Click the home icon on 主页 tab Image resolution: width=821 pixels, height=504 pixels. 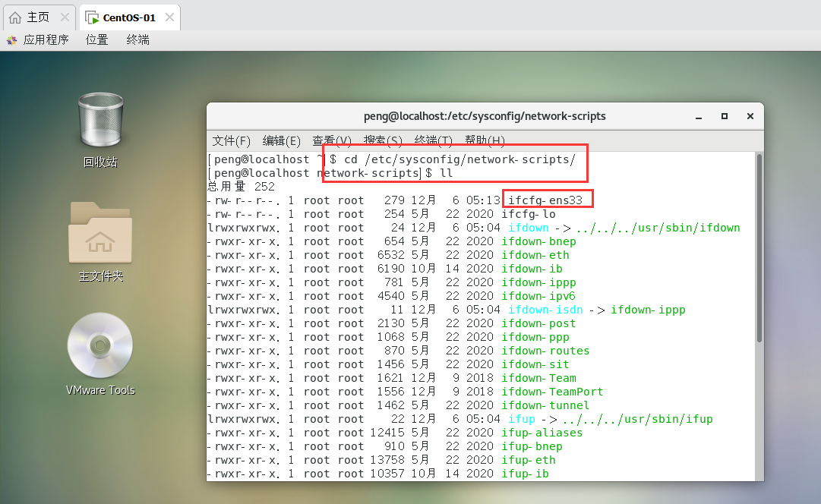(x=15, y=17)
